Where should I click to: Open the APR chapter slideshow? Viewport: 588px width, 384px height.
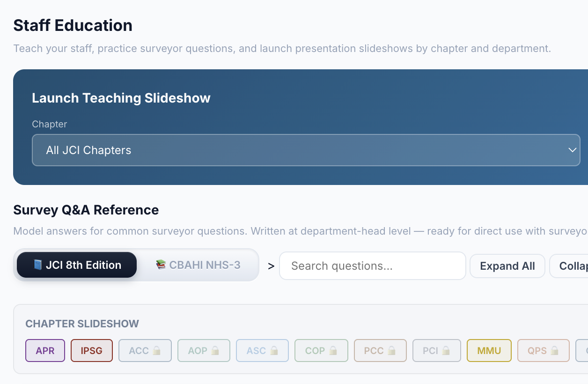tap(45, 351)
